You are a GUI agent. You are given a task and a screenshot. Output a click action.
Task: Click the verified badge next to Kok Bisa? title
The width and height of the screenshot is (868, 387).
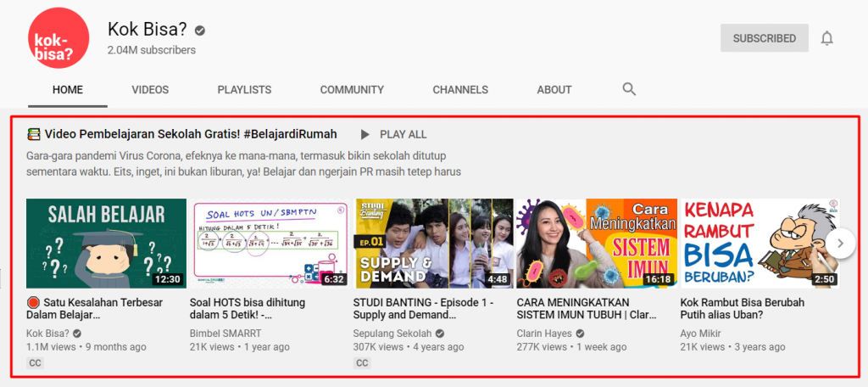[200, 31]
